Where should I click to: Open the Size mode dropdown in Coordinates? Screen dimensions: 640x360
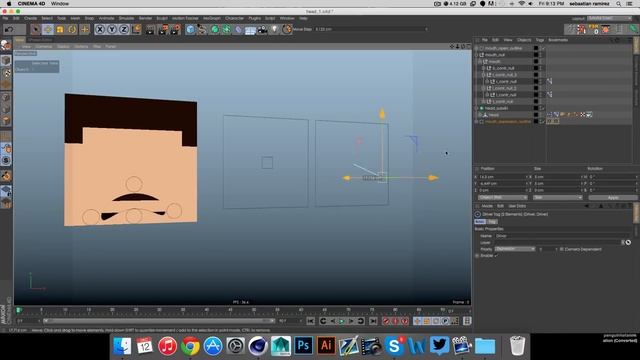click(x=558, y=198)
